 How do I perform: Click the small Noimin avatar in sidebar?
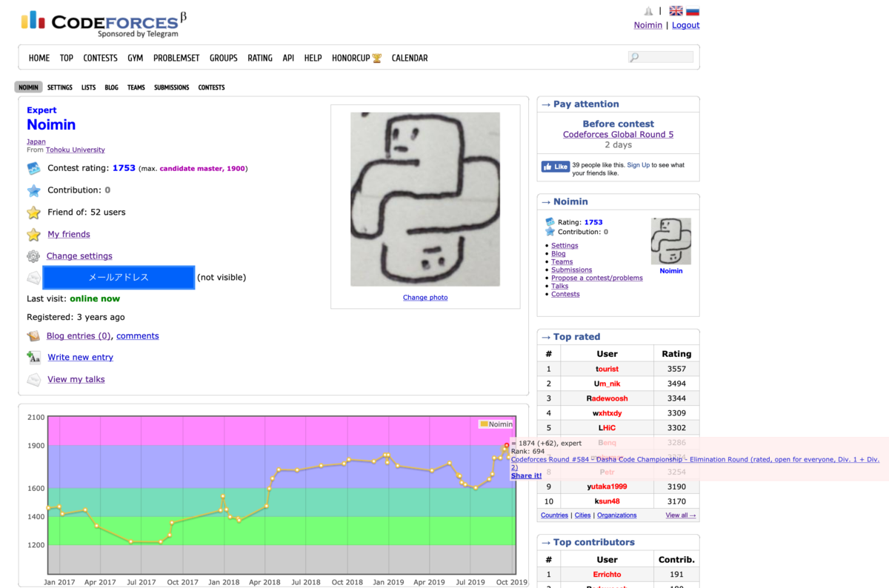[x=671, y=241]
